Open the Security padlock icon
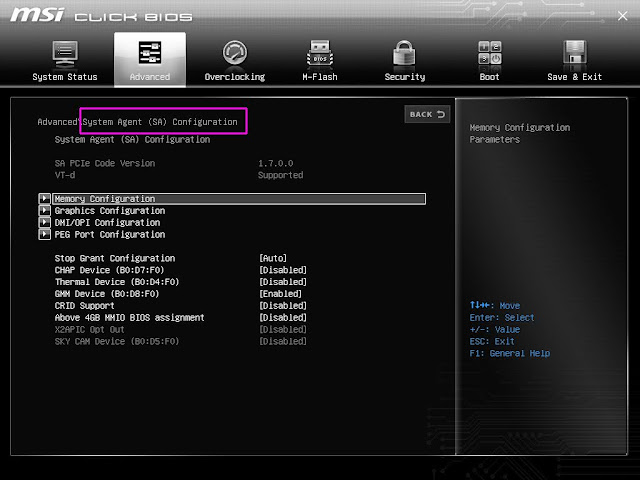Viewport: 640px width, 480px height. click(x=404, y=53)
